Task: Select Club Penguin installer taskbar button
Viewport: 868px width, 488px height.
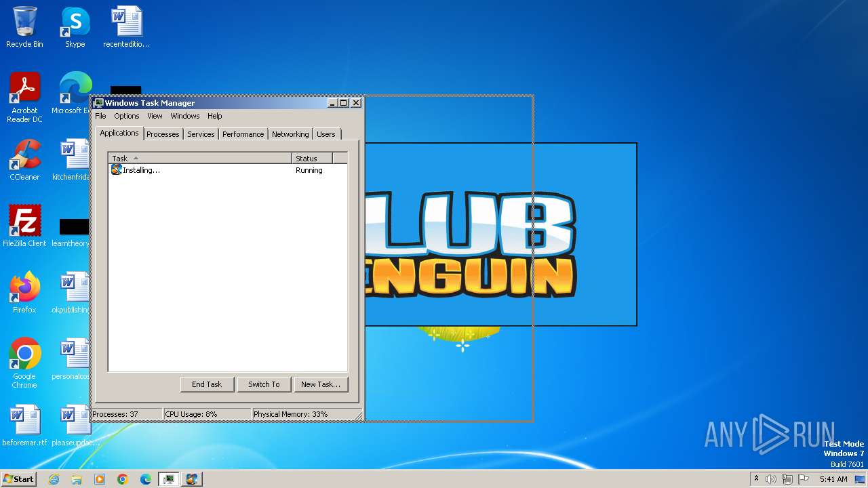Action: (x=191, y=479)
